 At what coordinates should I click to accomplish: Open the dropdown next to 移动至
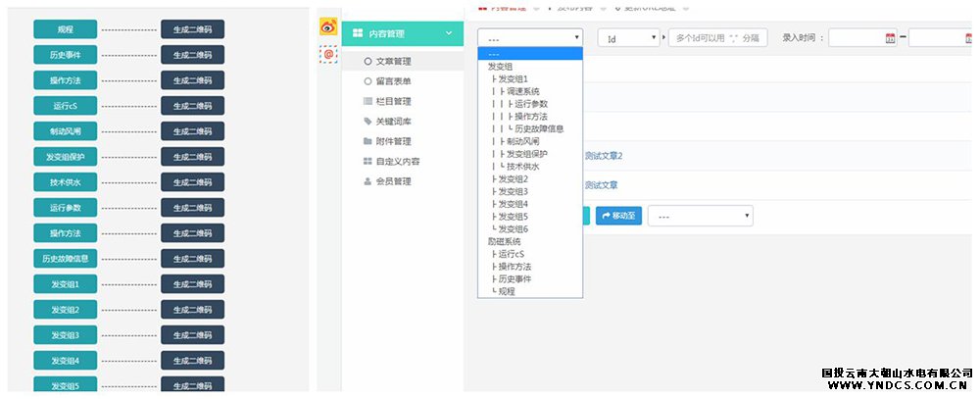point(700,216)
